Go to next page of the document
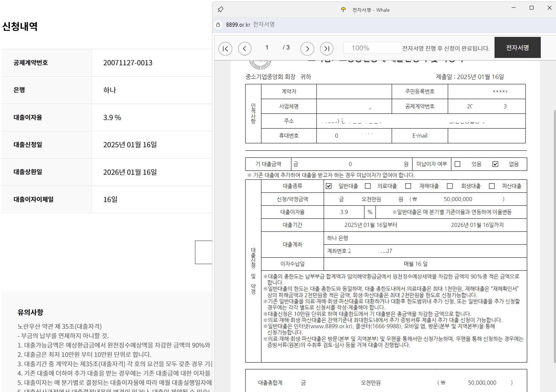Screen dimensions: 556x392 [307, 49]
